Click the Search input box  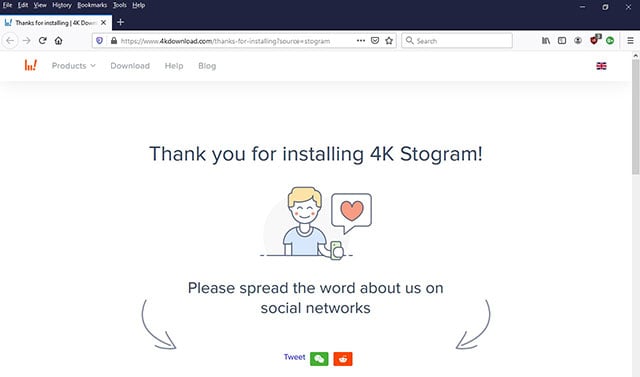pyautogui.click(x=457, y=41)
